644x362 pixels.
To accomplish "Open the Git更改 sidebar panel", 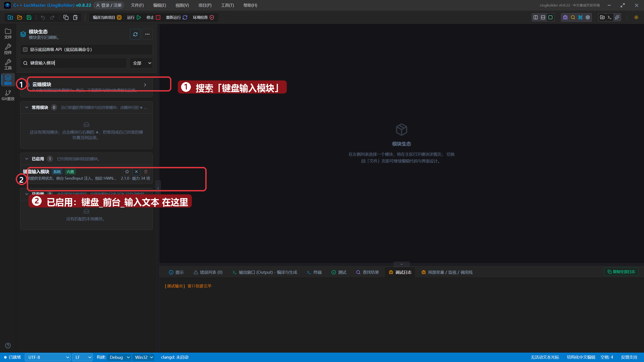I will pos(8,95).
